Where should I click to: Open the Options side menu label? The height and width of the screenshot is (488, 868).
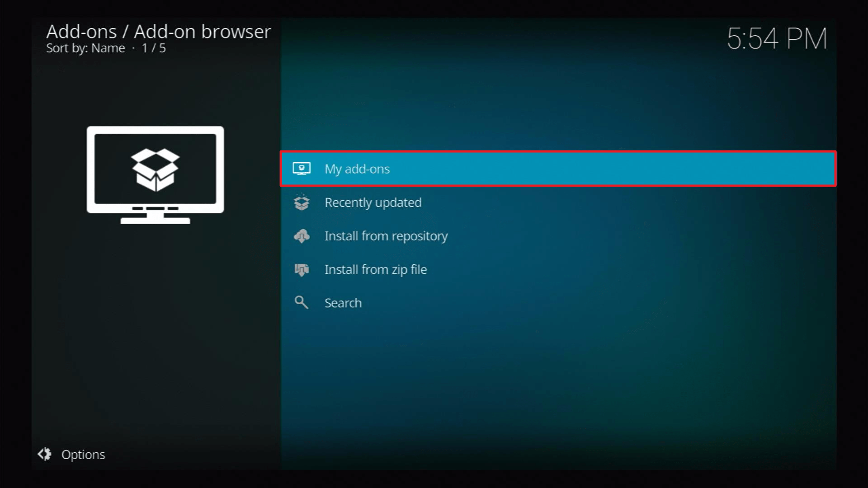83,455
